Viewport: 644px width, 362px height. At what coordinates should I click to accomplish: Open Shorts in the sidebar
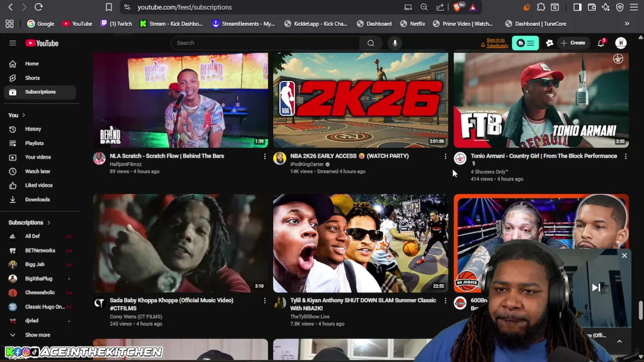coord(40,78)
